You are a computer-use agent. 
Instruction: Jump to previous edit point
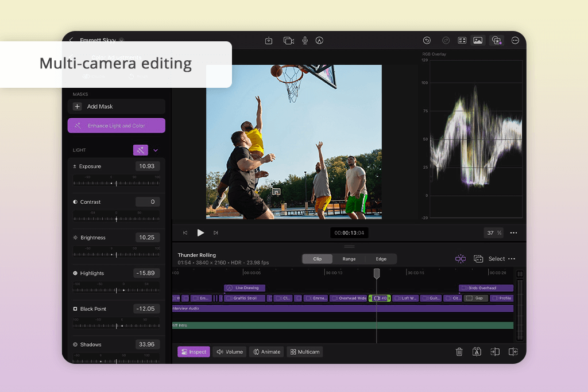pos(185,232)
